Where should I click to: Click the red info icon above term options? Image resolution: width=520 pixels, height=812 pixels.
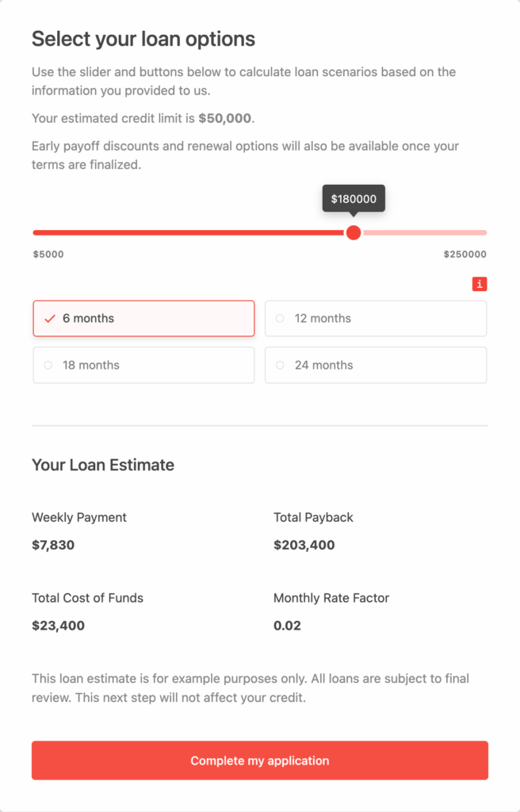[479, 284]
